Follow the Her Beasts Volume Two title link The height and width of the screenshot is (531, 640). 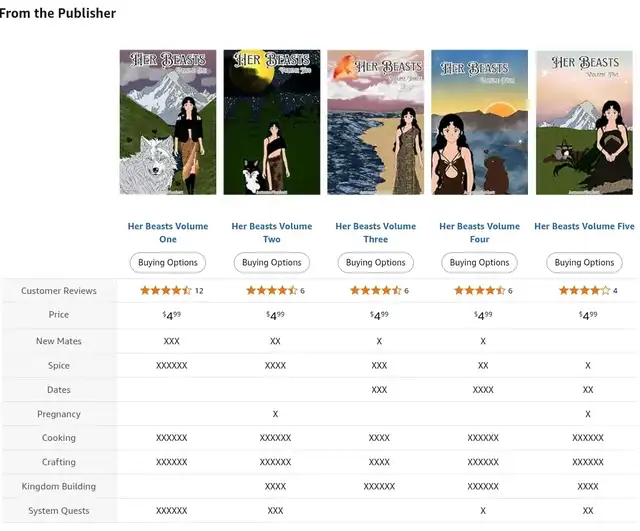[x=272, y=233]
